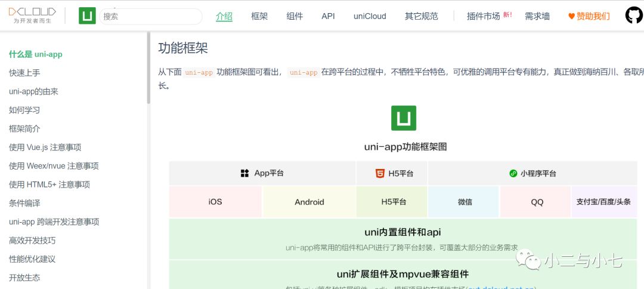The width and height of the screenshot is (644, 289).
Task: Click the App平台 squares icon
Action: [x=245, y=173]
